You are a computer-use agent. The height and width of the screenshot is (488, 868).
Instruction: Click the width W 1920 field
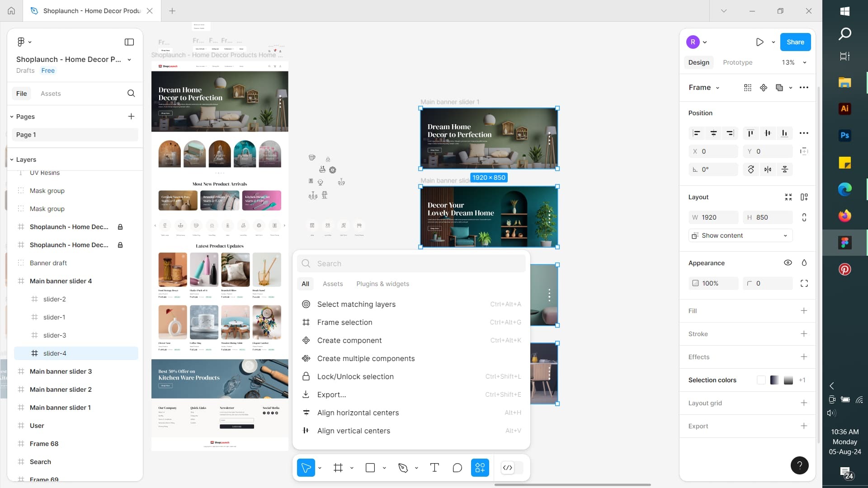click(713, 217)
